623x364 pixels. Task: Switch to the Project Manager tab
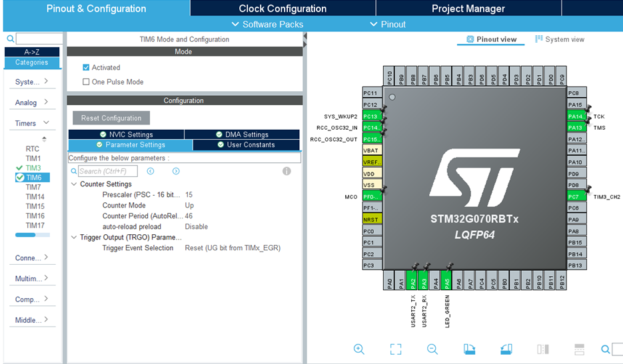click(468, 9)
